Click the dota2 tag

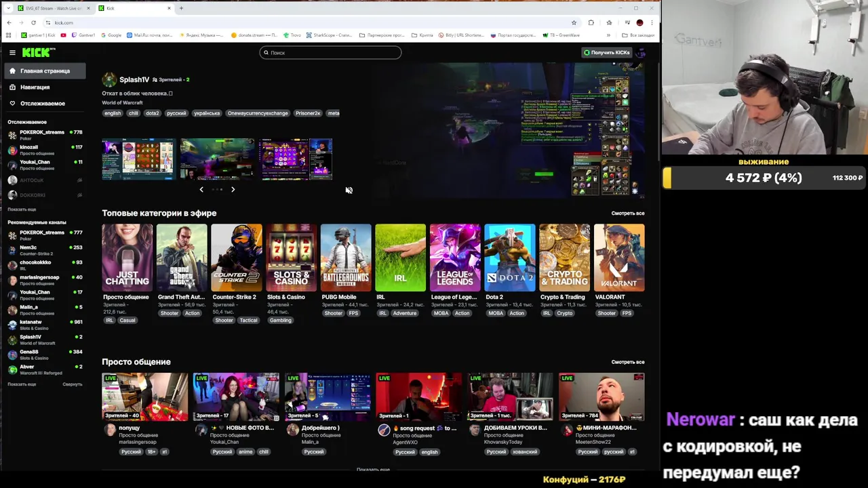tap(153, 113)
